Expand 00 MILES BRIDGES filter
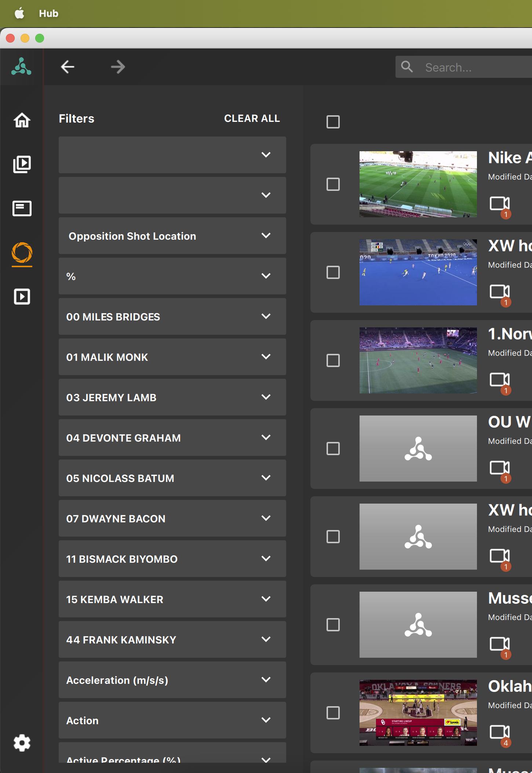The width and height of the screenshot is (532, 773). point(172,316)
